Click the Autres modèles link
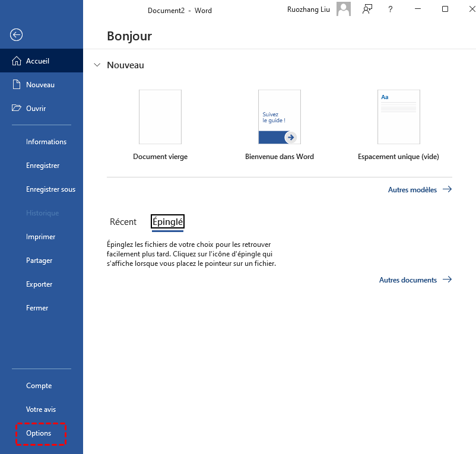 412,190
